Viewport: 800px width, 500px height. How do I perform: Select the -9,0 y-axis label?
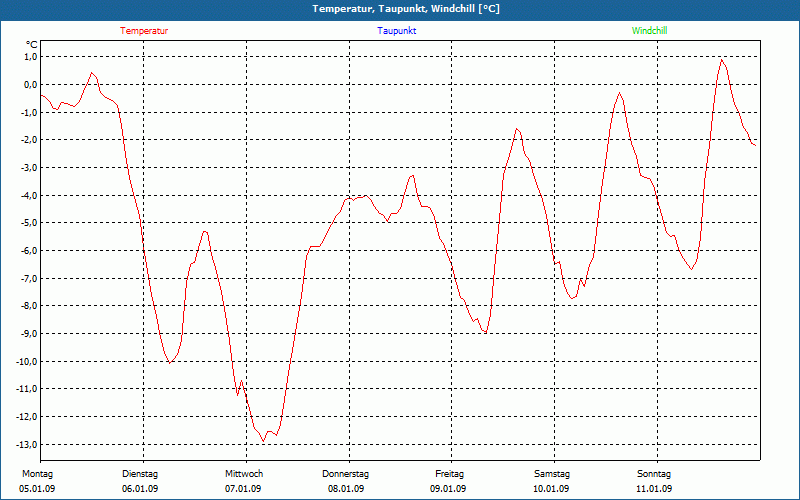[x=29, y=334]
